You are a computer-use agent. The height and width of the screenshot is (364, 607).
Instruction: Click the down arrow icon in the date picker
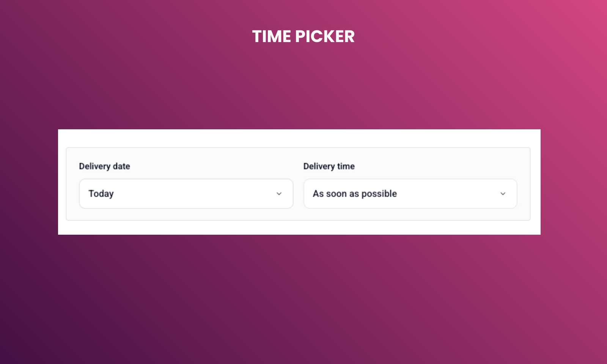[279, 194]
